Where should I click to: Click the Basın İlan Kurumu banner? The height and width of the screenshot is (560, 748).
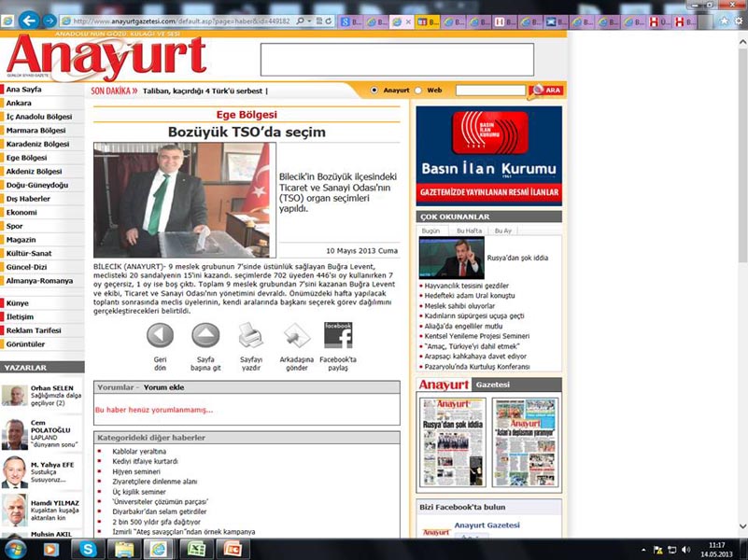click(489, 156)
